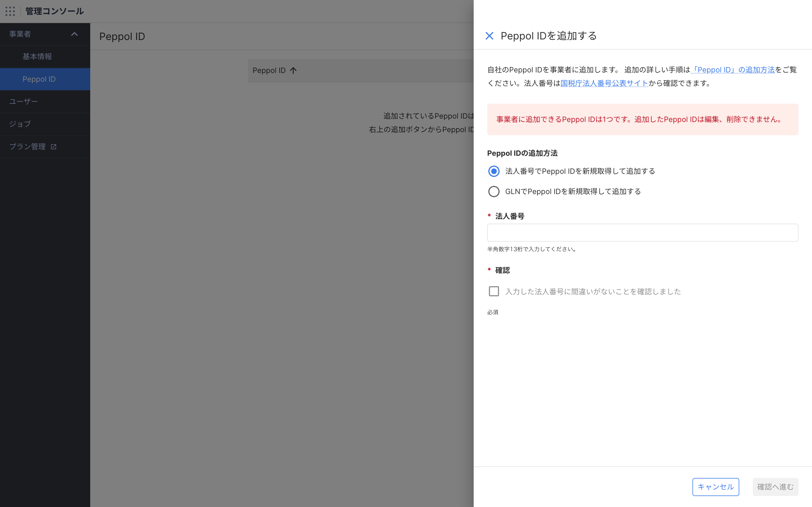Open the app launcher grid icon
Screen dimensions: 812x507
pyautogui.click(x=10, y=11)
